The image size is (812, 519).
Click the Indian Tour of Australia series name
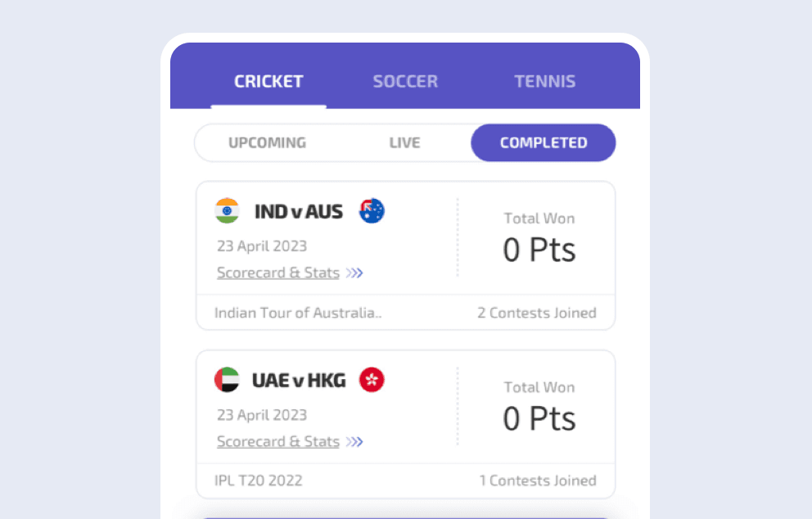[x=298, y=313]
